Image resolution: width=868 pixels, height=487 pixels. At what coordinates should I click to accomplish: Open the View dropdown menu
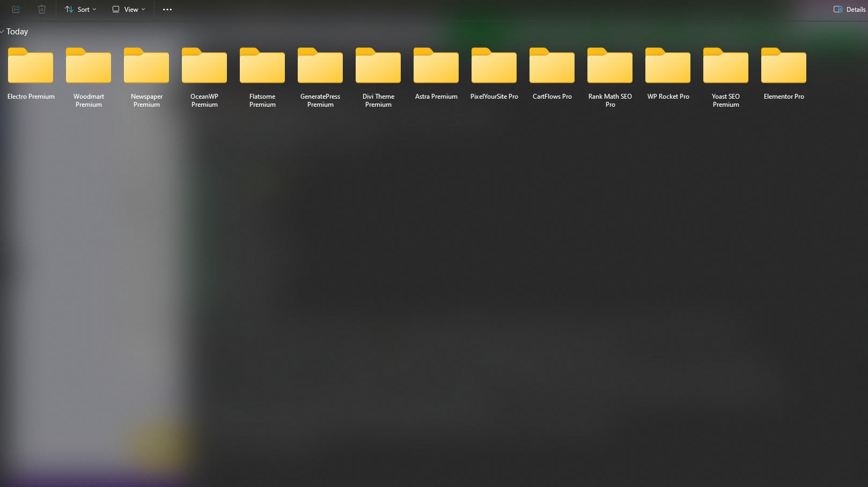coord(129,9)
